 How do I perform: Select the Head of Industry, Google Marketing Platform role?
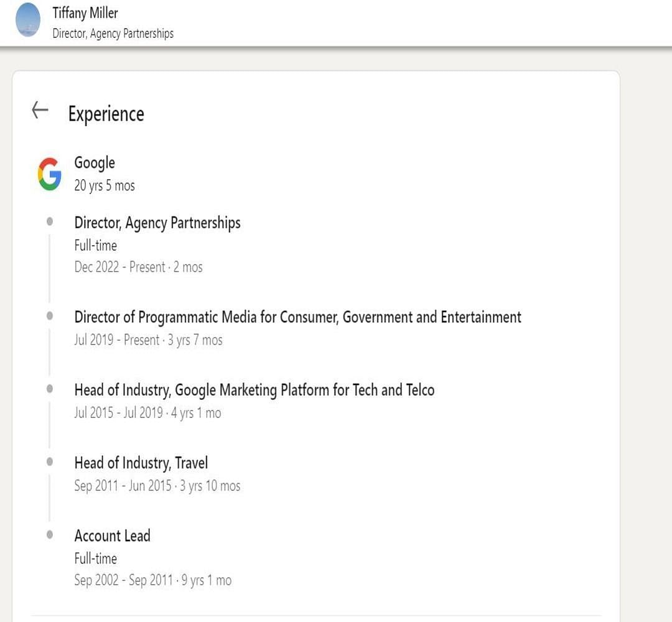254,390
